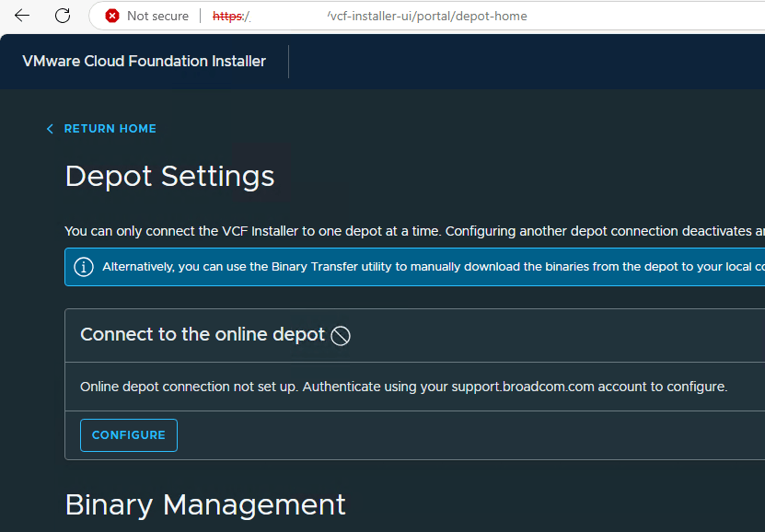This screenshot has width=765, height=532.
Task: Click the not-connected icon beside online depot heading
Action: tap(341, 335)
